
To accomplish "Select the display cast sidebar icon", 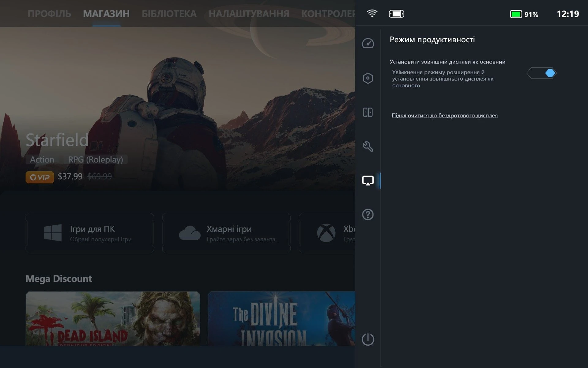I will click(x=368, y=180).
